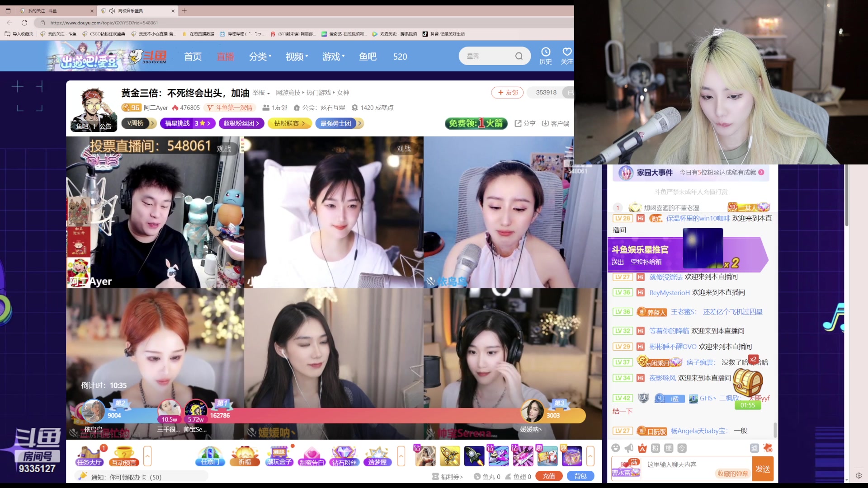Open 鱼吧 in the navigation bar
Screen dimensions: 868x488
click(368, 56)
